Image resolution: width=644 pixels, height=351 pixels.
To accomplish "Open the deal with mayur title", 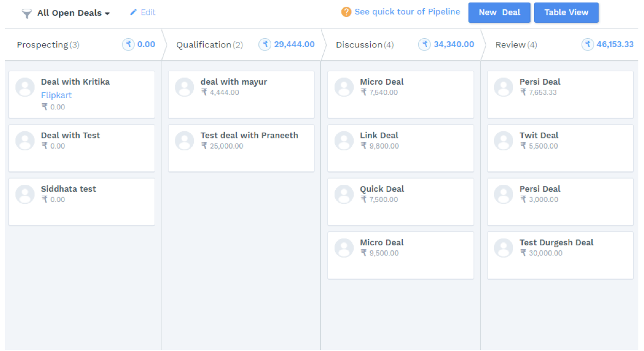I will 234,82.
